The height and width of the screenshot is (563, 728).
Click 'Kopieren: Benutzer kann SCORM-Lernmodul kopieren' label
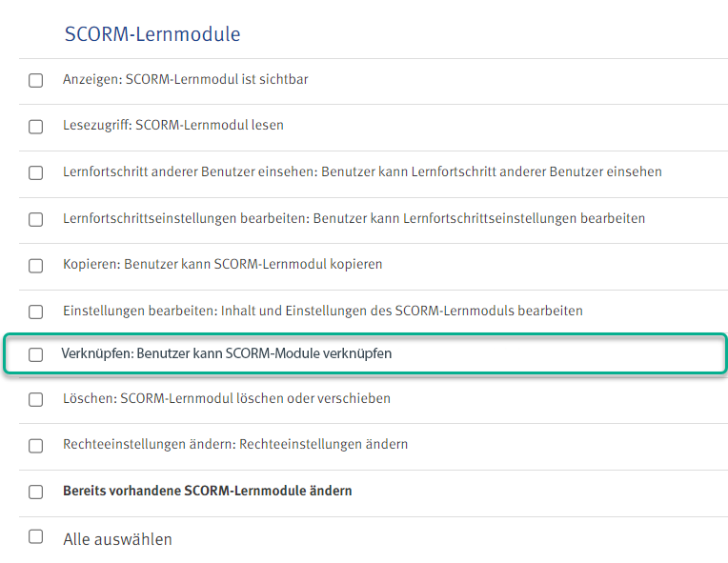(x=222, y=264)
